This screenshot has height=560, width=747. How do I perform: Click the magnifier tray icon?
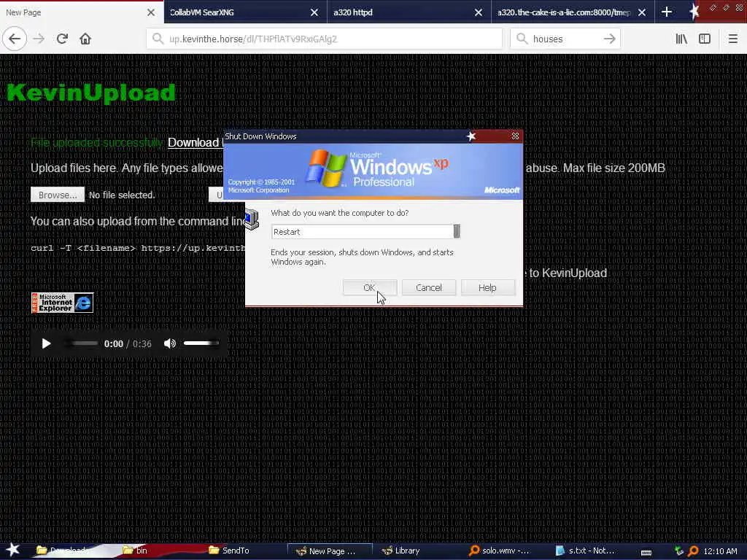click(693, 551)
